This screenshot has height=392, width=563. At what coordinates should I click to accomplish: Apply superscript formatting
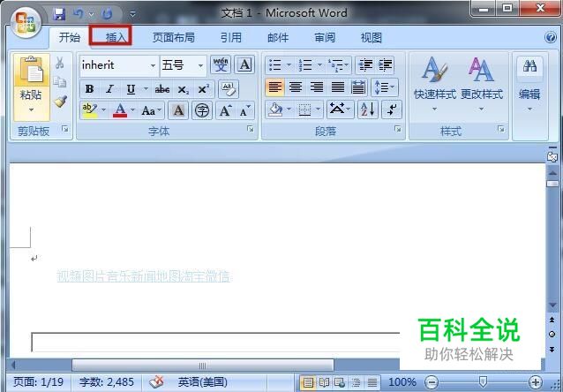[204, 89]
